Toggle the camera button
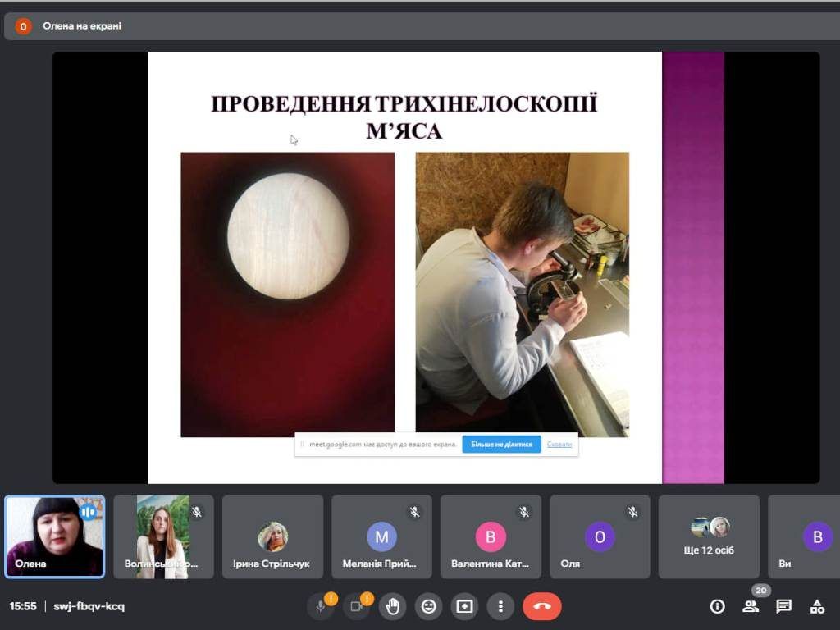The image size is (840, 630). 356,606
